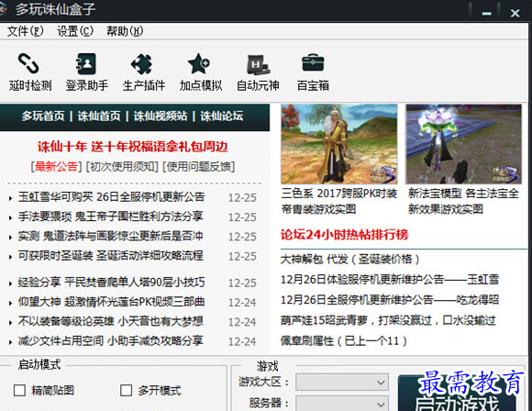
Task: Open the 新法宝模型 screenshot thumbnail
Action: pos(463,144)
